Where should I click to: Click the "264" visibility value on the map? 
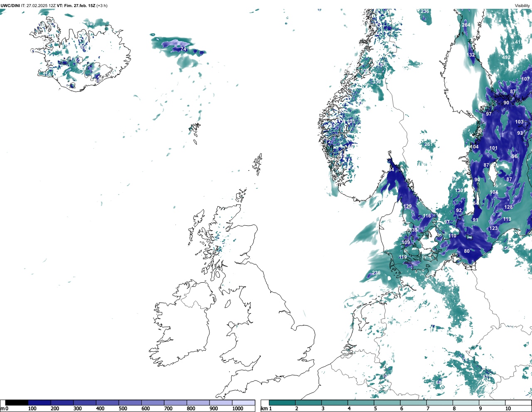coord(466,25)
